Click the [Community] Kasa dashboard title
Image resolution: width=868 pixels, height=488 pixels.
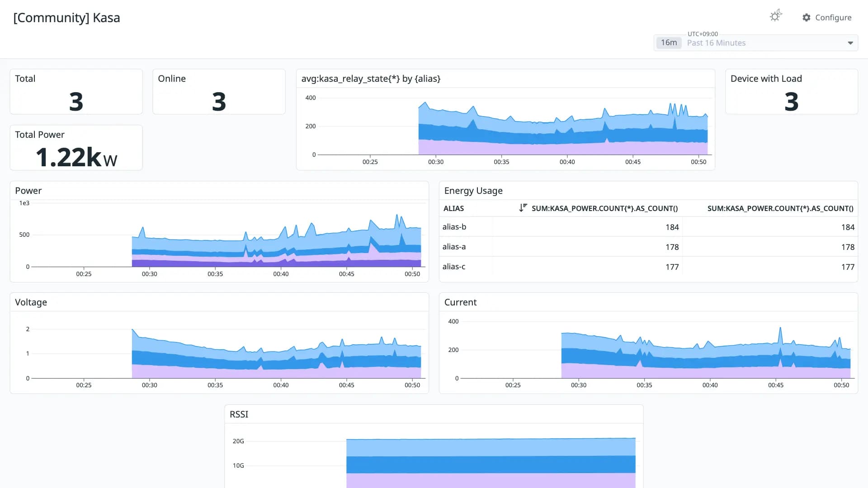[x=66, y=18]
